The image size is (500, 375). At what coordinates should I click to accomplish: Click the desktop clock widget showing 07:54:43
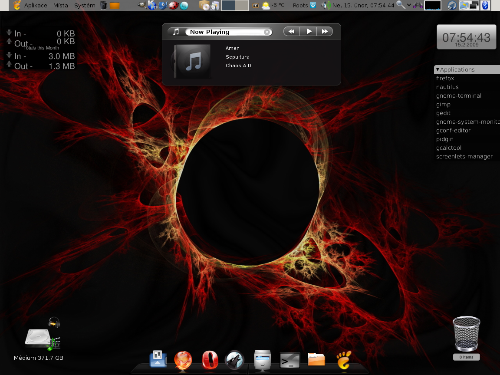466,37
